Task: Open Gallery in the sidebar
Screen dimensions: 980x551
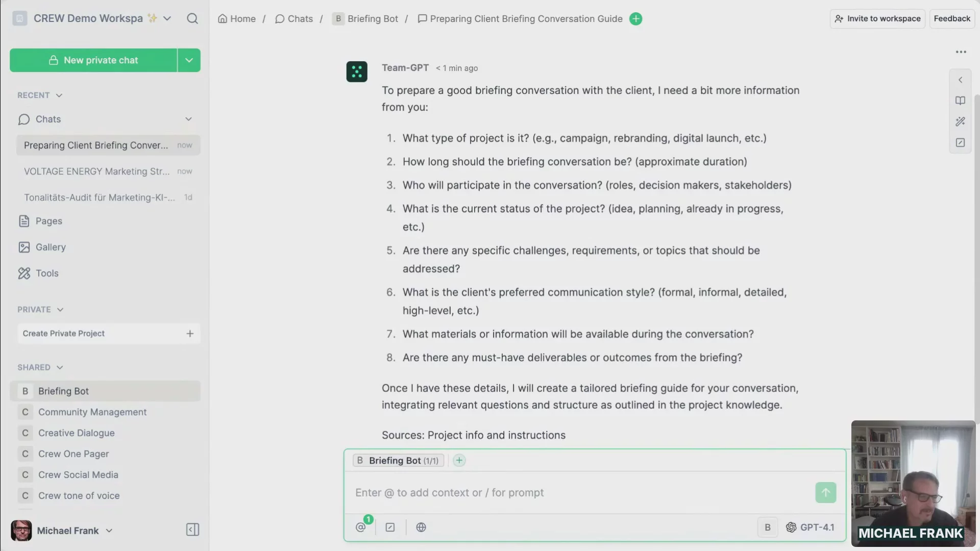Action: pyautogui.click(x=50, y=247)
